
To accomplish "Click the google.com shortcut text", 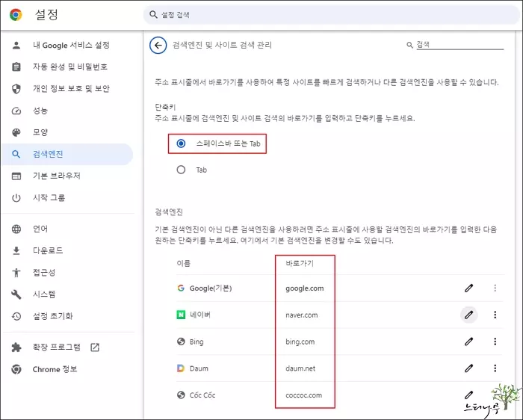I will pyautogui.click(x=305, y=288).
